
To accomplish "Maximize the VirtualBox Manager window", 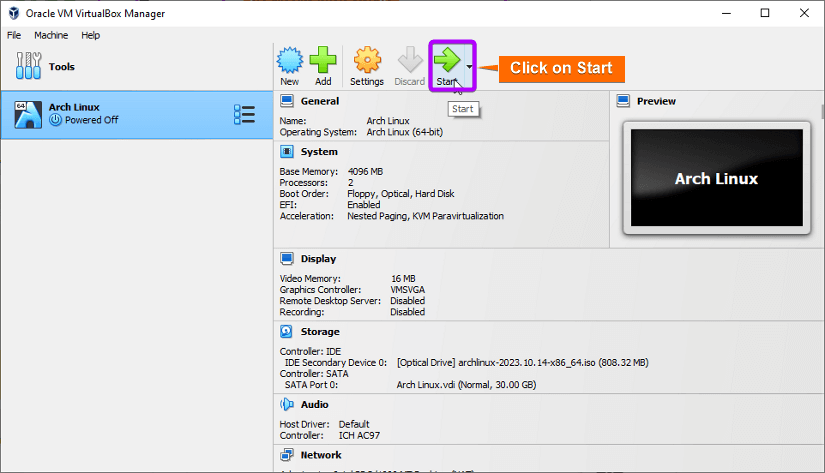I will 765,13.
